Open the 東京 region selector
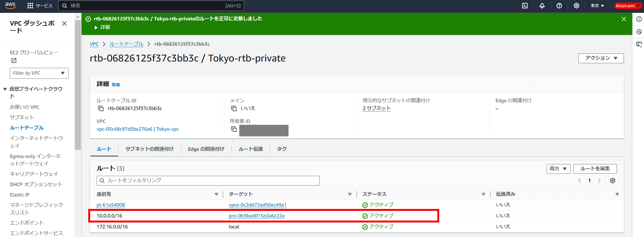Viewport: 644px width, 237px height. pyautogui.click(x=597, y=6)
